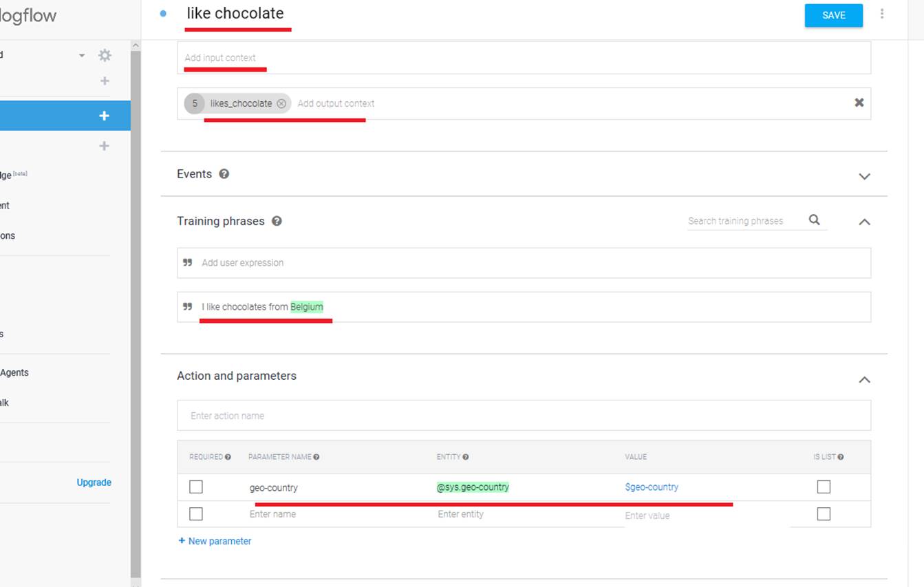
Task: Open the three-dot more options menu
Action: [882, 14]
